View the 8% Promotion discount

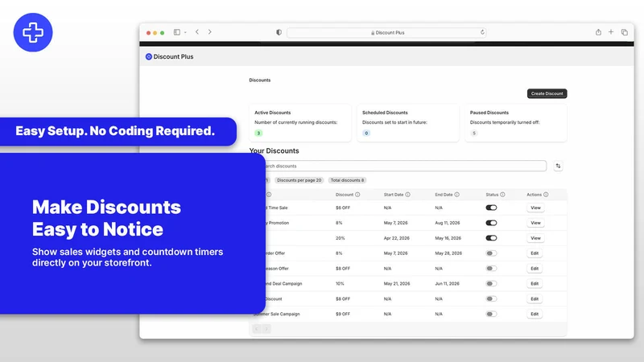point(535,223)
